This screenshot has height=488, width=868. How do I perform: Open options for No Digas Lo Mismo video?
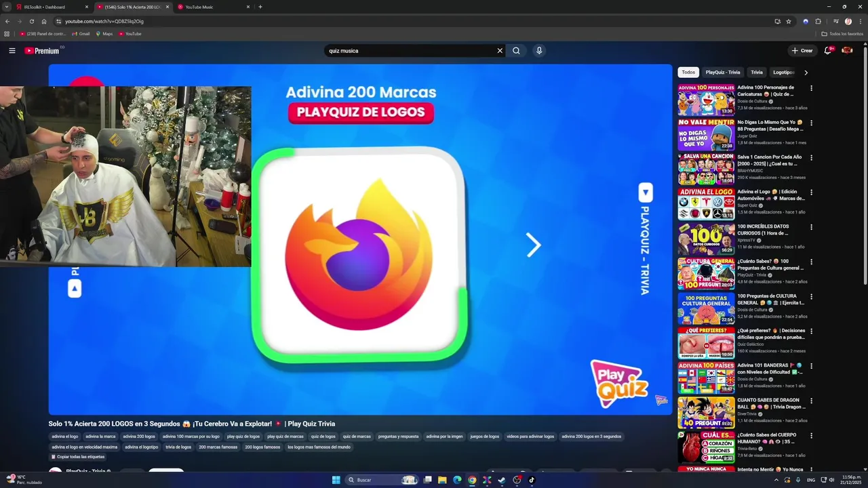point(811,123)
